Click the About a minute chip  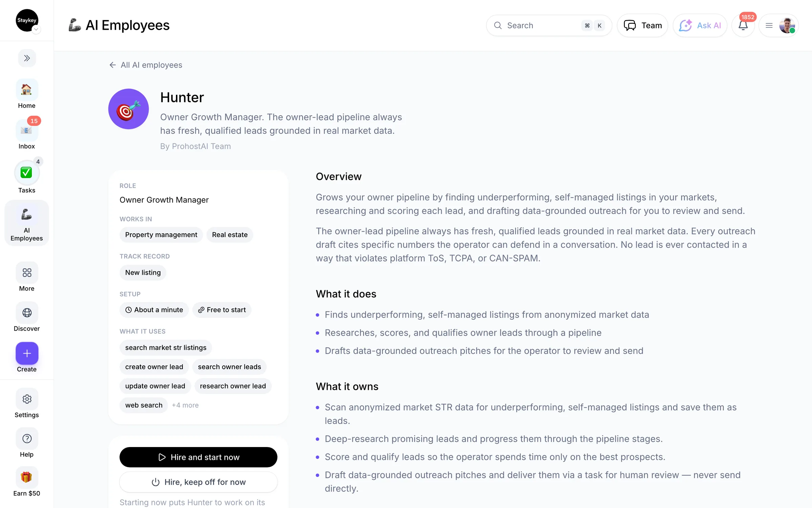tap(154, 310)
